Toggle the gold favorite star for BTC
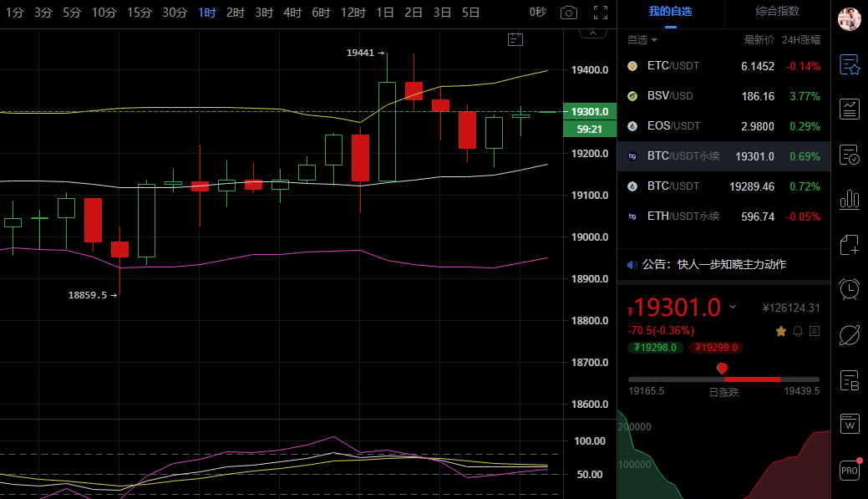The width and height of the screenshot is (868, 499). (x=781, y=331)
